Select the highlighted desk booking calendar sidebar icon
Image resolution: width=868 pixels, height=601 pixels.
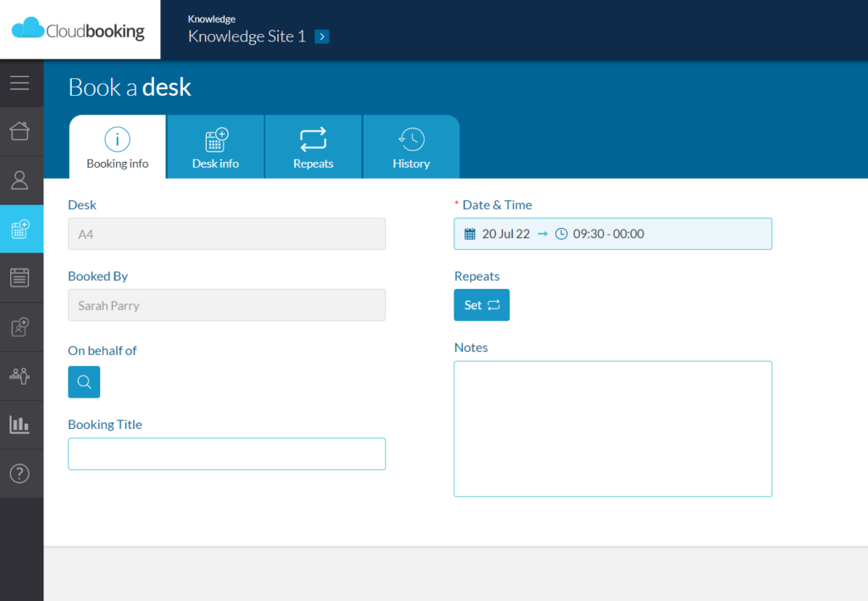pos(20,229)
